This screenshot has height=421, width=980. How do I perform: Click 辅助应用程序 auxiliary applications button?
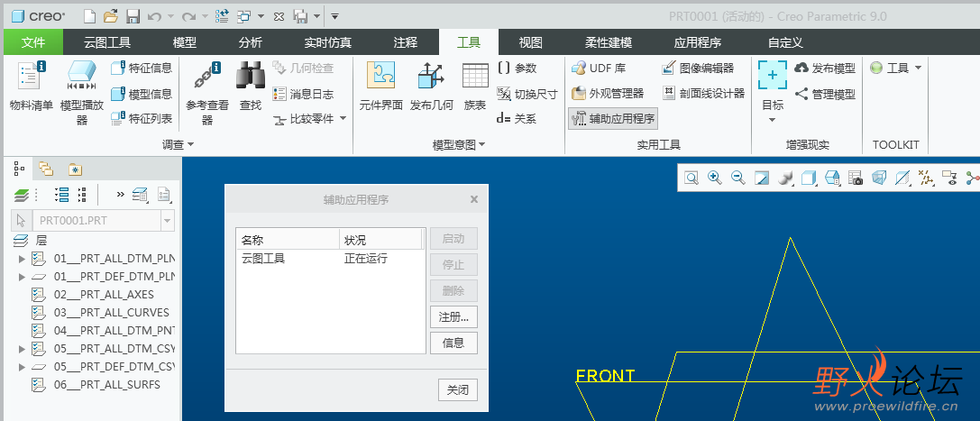[613, 119]
